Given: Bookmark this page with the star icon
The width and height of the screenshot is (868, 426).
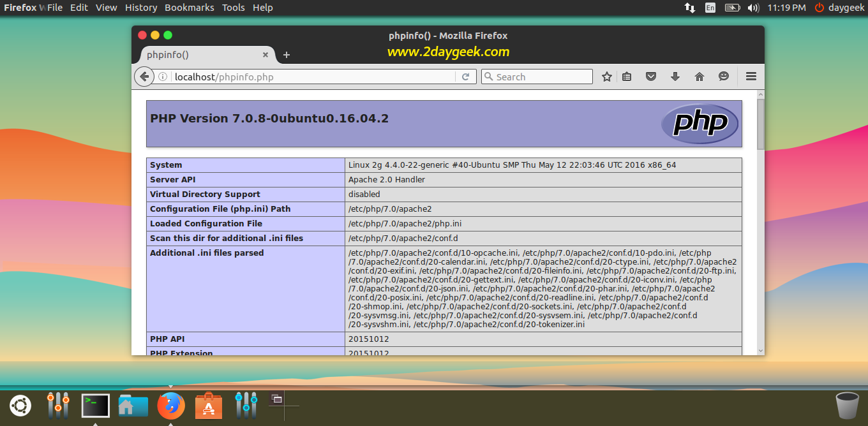Looking at the screenshot, I should coord(607,77).
